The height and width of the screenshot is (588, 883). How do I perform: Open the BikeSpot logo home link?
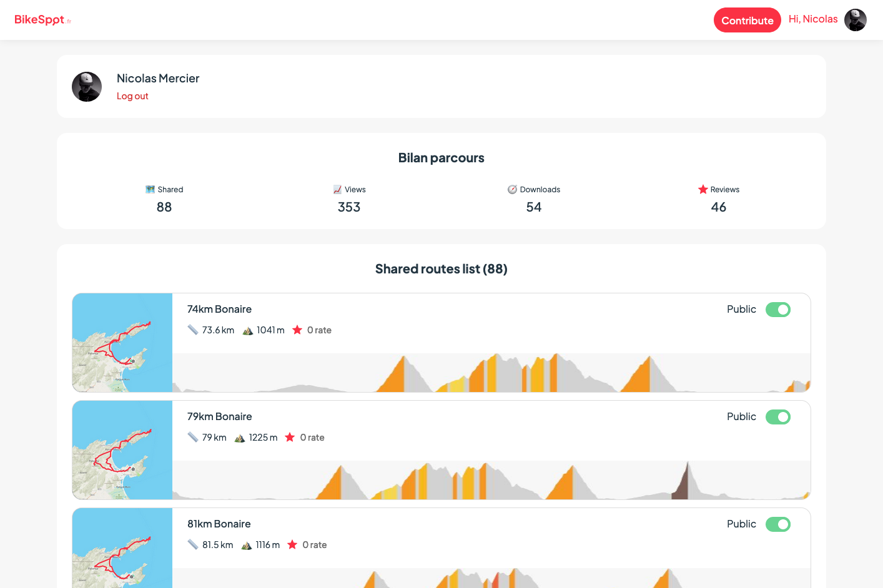(x=42, y=20)
